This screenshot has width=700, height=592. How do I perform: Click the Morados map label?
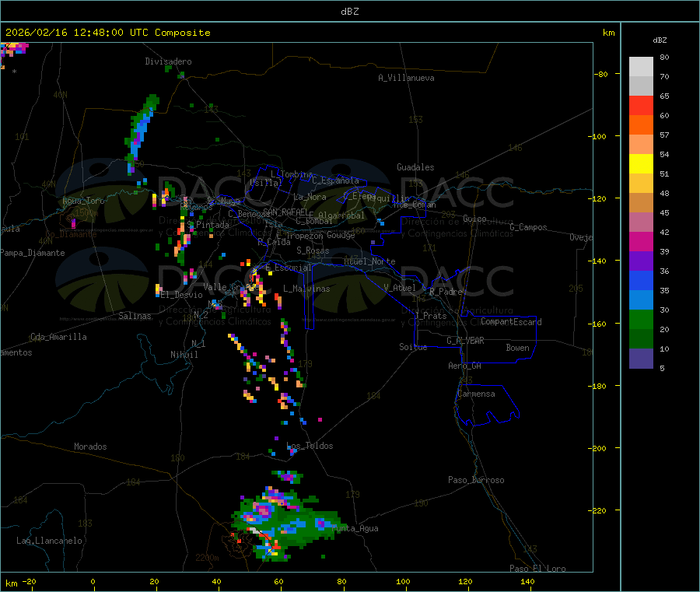tap(90, 447)
